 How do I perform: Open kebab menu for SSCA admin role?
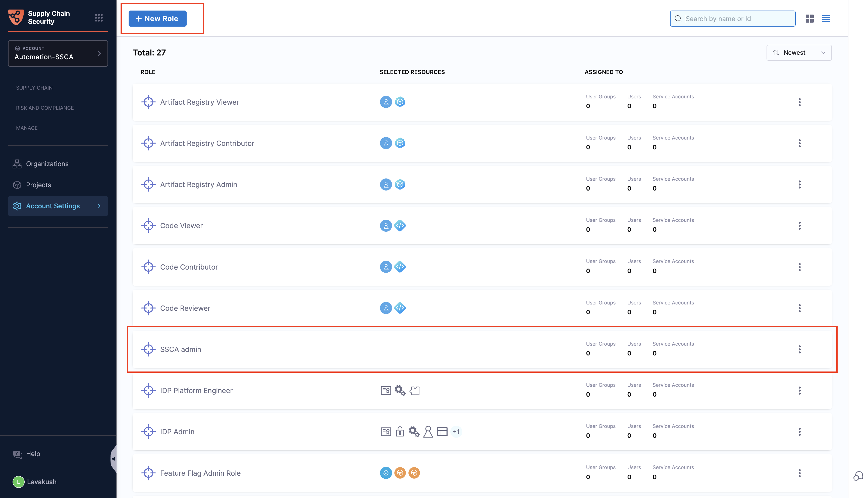[x=799, y=349]
